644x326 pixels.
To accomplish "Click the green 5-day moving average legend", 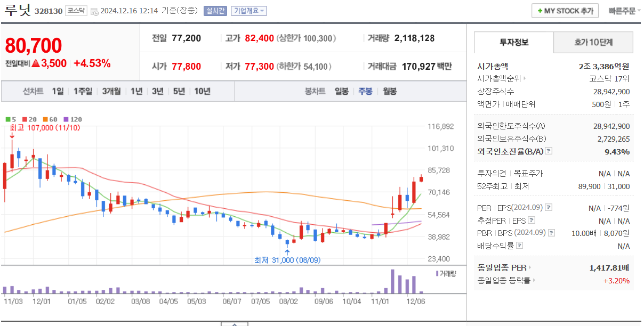I will (10, 119).
